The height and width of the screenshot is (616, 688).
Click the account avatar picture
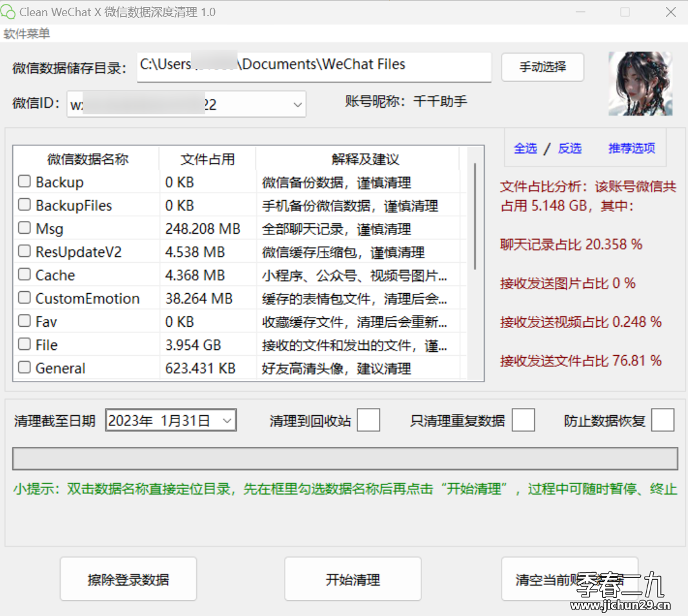click(640, 84)
